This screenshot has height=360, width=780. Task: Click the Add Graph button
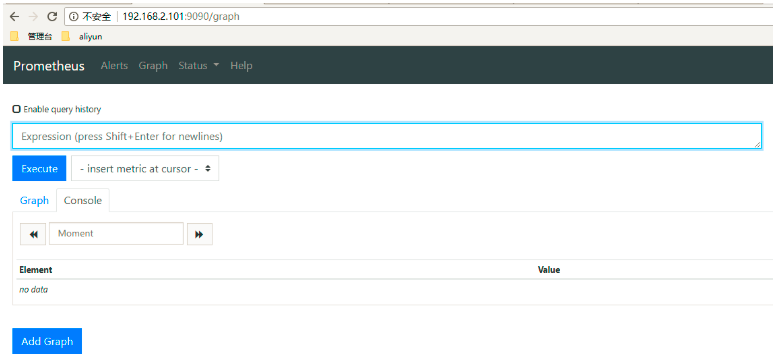(47, 341)
